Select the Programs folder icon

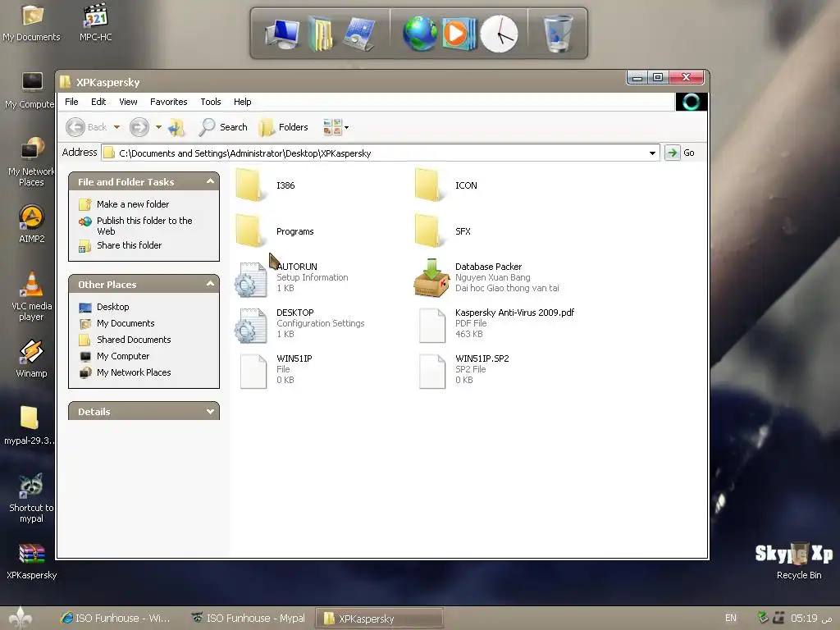coord(251,231)
